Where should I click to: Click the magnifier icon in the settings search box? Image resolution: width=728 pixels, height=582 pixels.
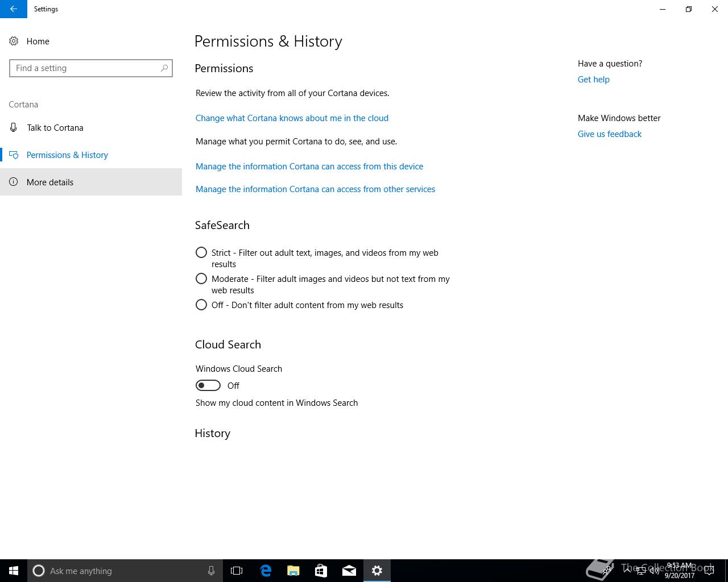click(x=164, y=68)
